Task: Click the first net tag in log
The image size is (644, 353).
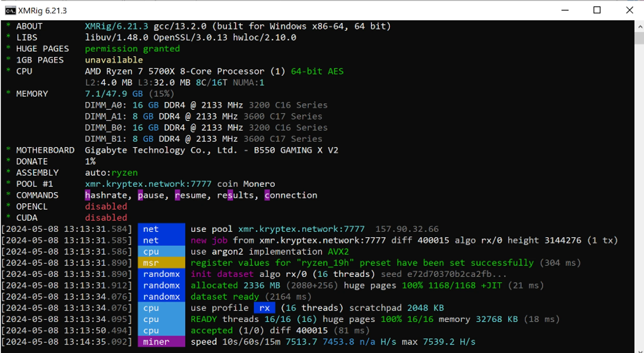Action: 161,229
